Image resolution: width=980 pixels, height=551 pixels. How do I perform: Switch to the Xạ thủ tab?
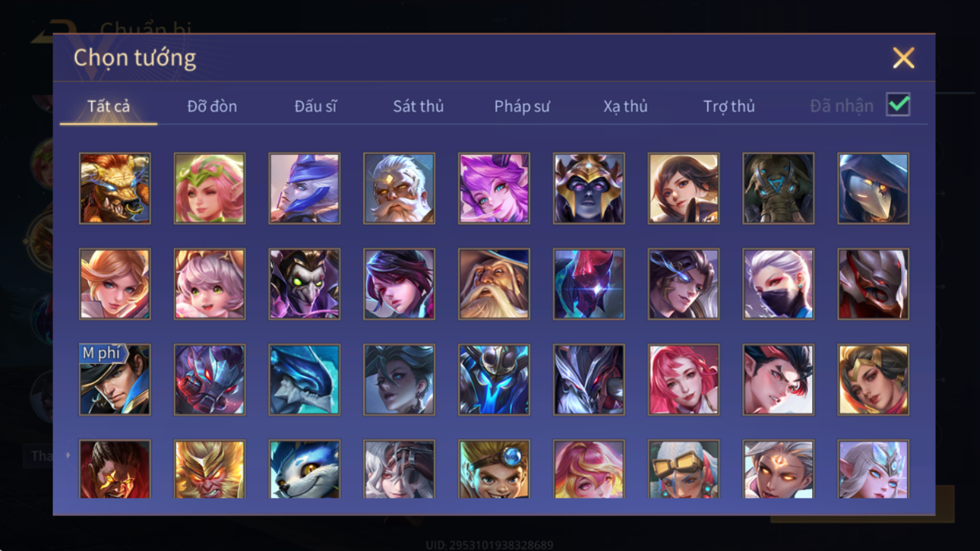coord(625,106)
